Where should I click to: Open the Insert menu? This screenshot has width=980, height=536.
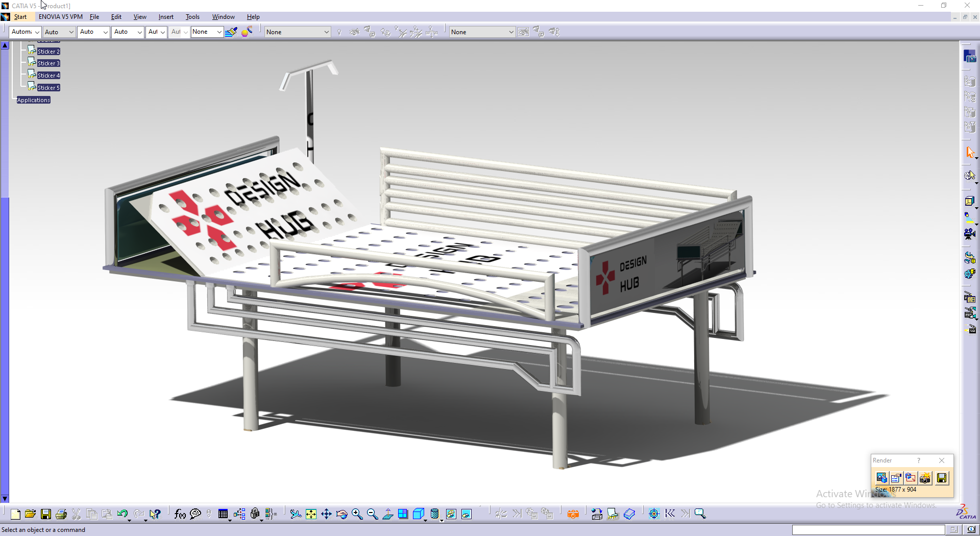pos(166,17)
